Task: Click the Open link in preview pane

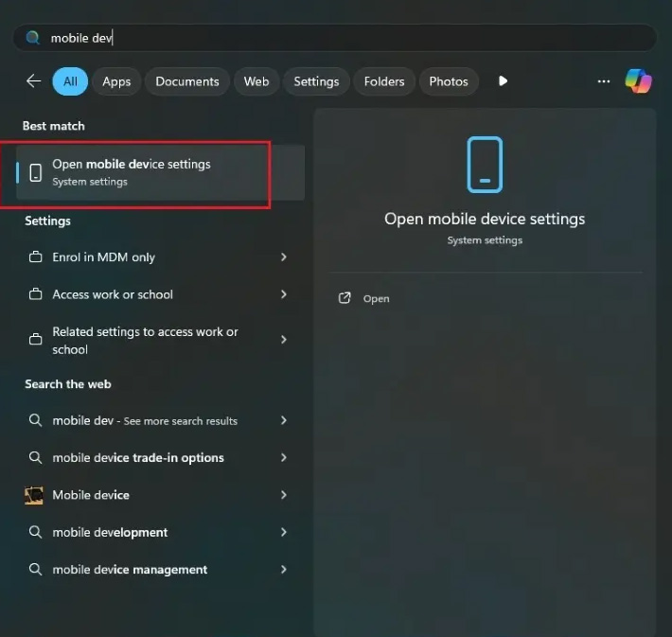Action: [x=376, y=298]
